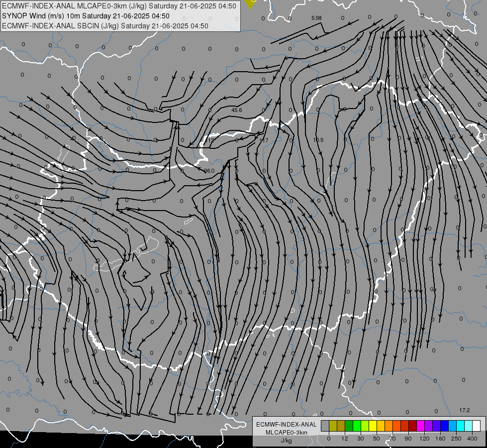
Task: Click the legend scale value 50
Action: [376, 439]
